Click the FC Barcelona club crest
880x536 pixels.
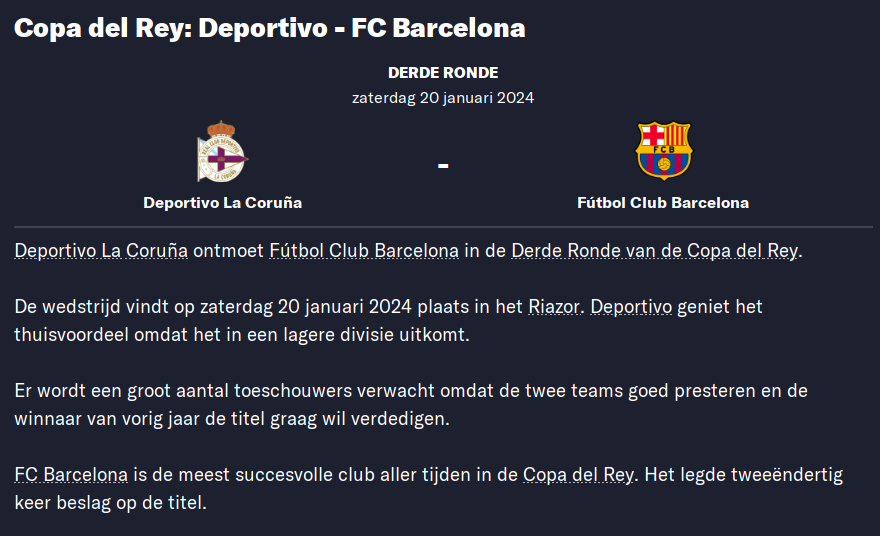coord(663,151)
